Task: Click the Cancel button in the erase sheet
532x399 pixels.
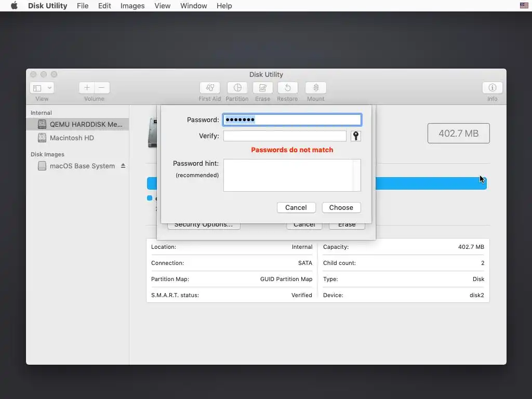Action: tap(304, 226)
